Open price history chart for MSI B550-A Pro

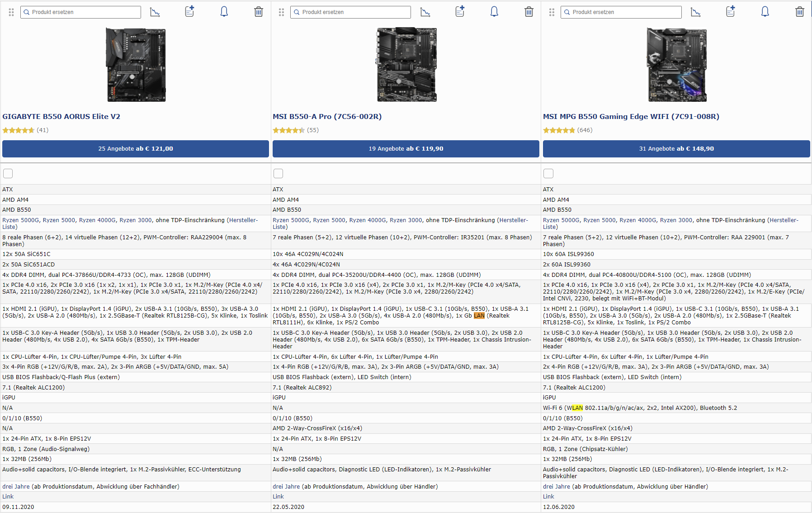pos(425,12)
